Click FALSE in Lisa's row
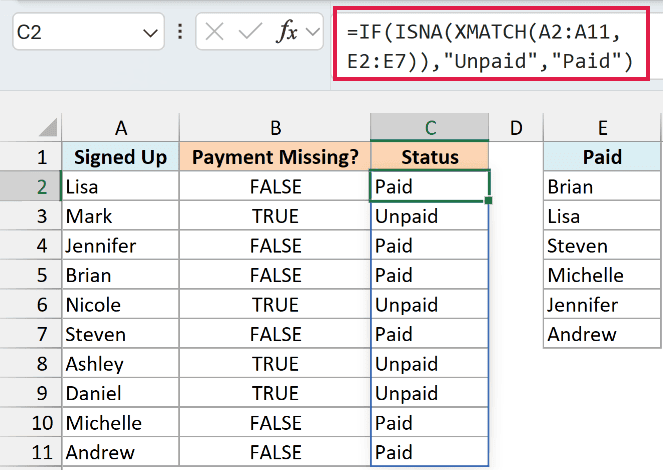663x470 pixels. (x=275, y=186)
